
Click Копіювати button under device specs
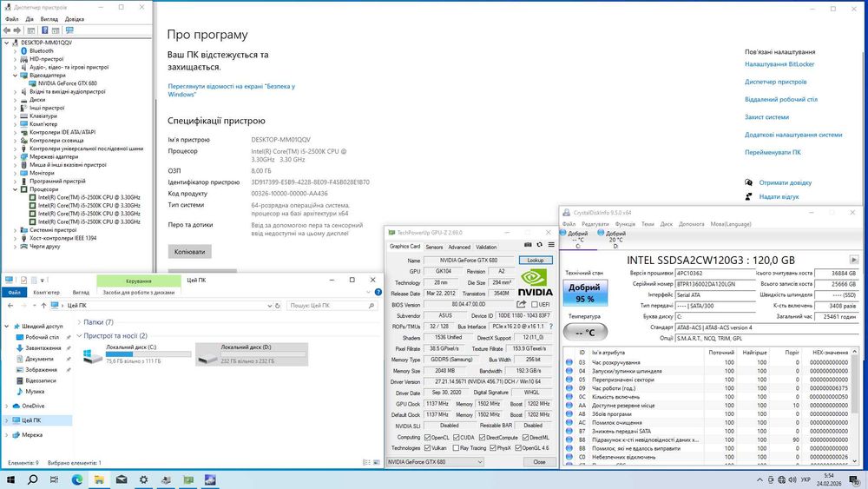[190, 251]
